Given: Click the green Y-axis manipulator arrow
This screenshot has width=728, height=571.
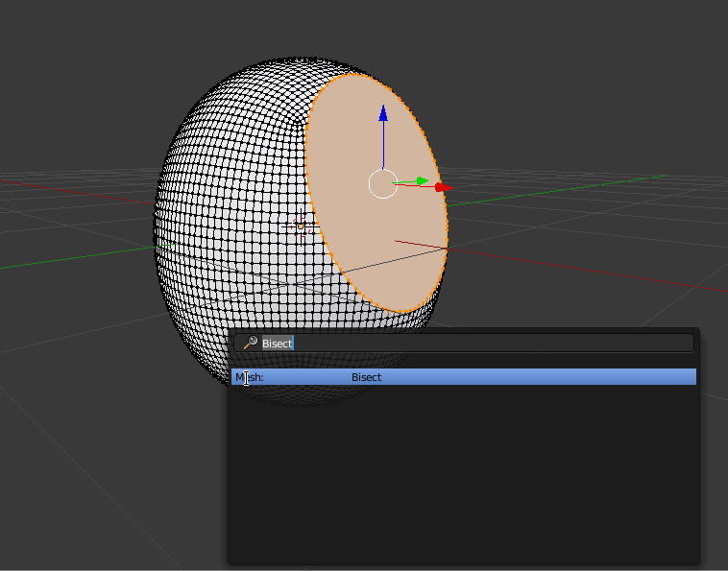Looking at the screenshot, I should [x=422, y=180].
